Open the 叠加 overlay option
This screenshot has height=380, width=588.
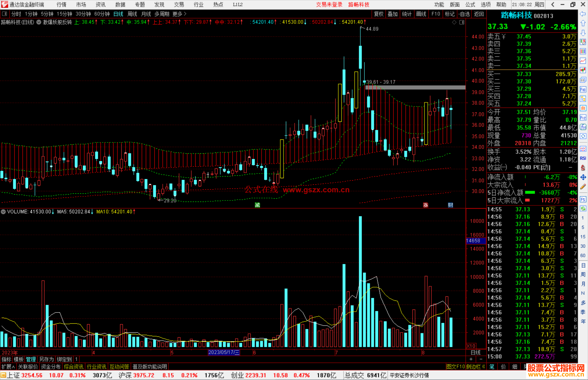click(393, 14)
